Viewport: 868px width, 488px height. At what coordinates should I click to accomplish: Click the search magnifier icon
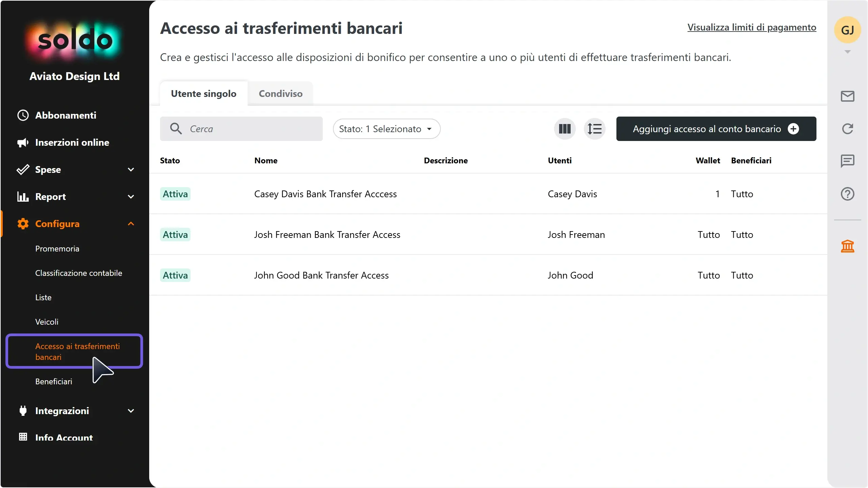click(x=176, y=129)
